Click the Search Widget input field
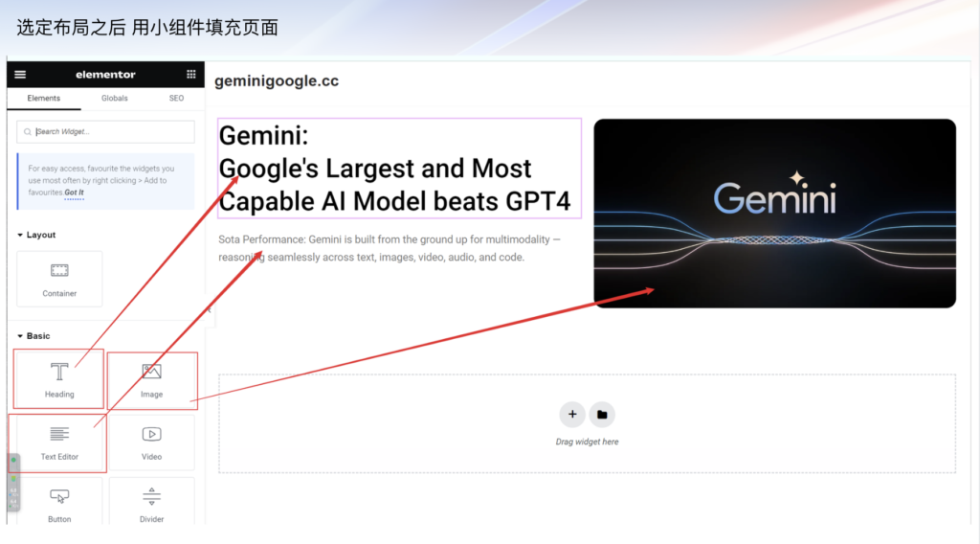Viewport: 980px width, 544px height. coord(105,132)
